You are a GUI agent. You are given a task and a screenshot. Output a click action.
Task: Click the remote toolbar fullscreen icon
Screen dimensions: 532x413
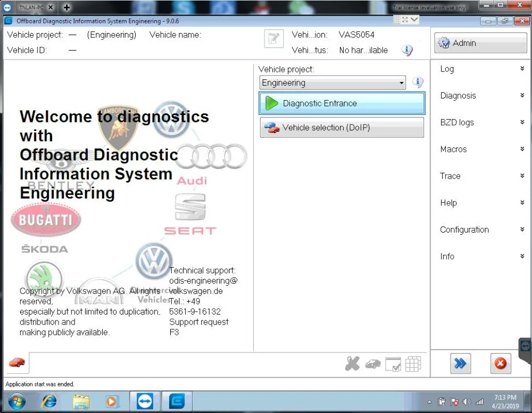click(x=405, y=20)
